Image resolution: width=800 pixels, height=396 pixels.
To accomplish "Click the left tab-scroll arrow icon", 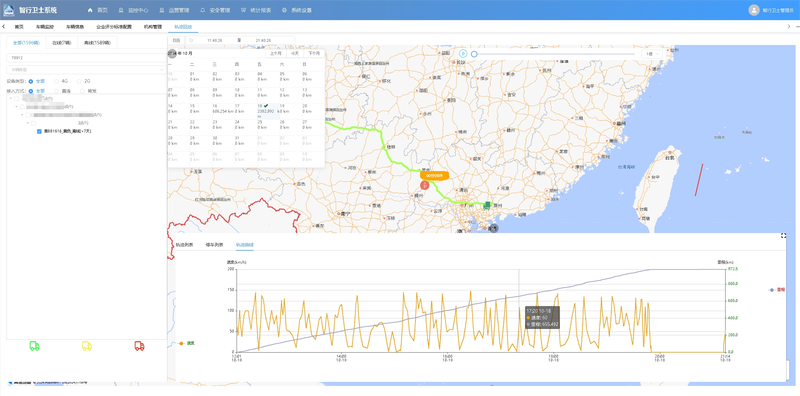I will coord(4,27).
